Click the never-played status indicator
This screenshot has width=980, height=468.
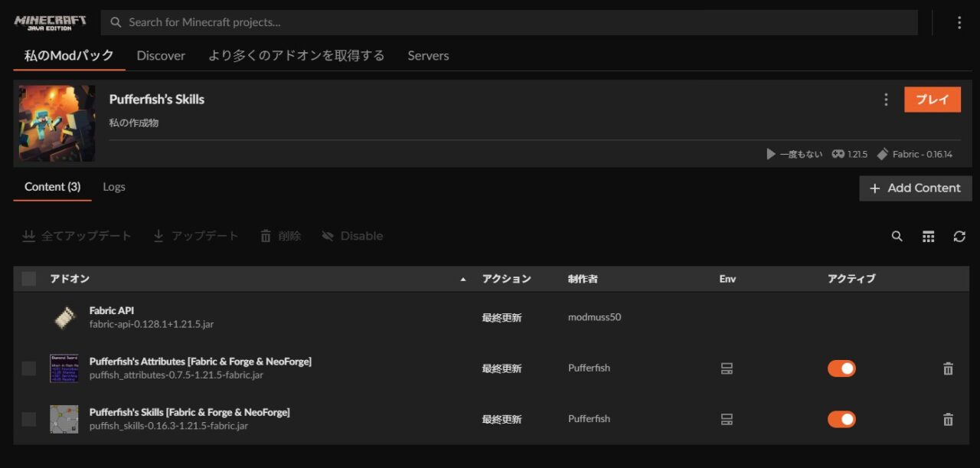point(795,154)
